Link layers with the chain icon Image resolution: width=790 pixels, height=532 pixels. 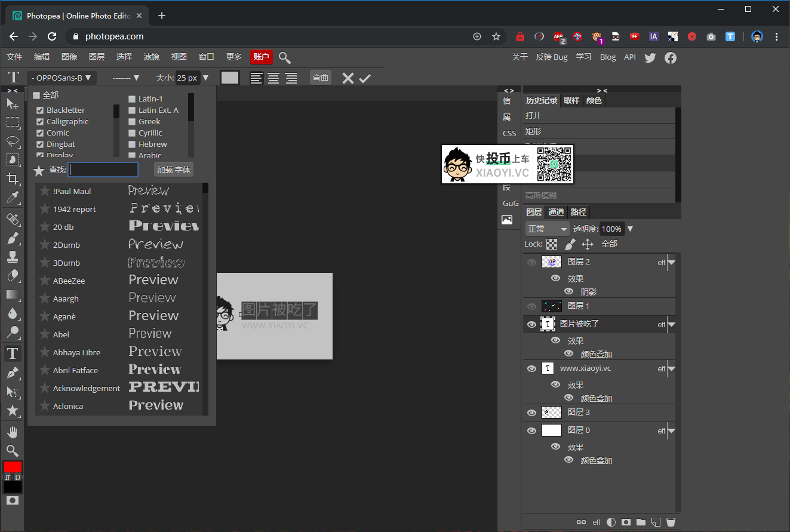tap(581, 522)
